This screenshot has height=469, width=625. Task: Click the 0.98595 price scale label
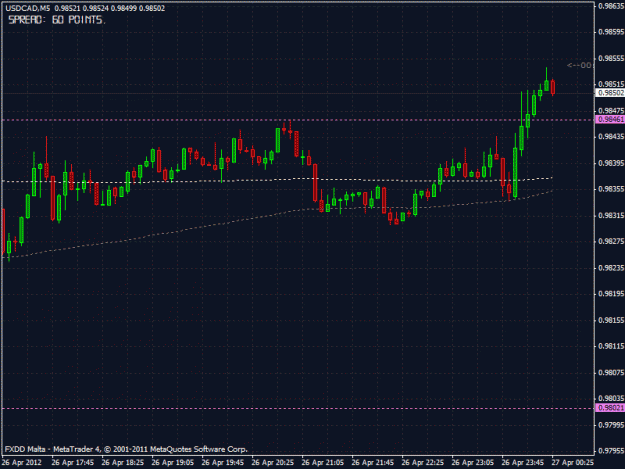611,32
